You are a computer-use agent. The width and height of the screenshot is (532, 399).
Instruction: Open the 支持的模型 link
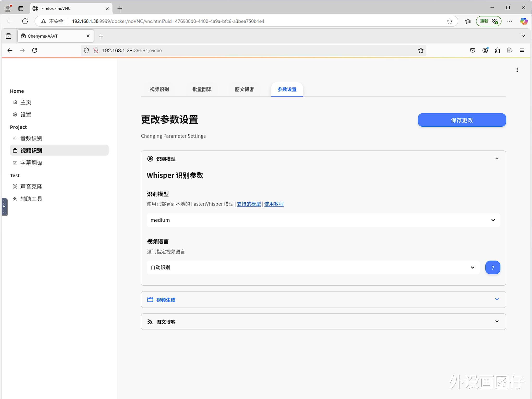coord(249,204)
